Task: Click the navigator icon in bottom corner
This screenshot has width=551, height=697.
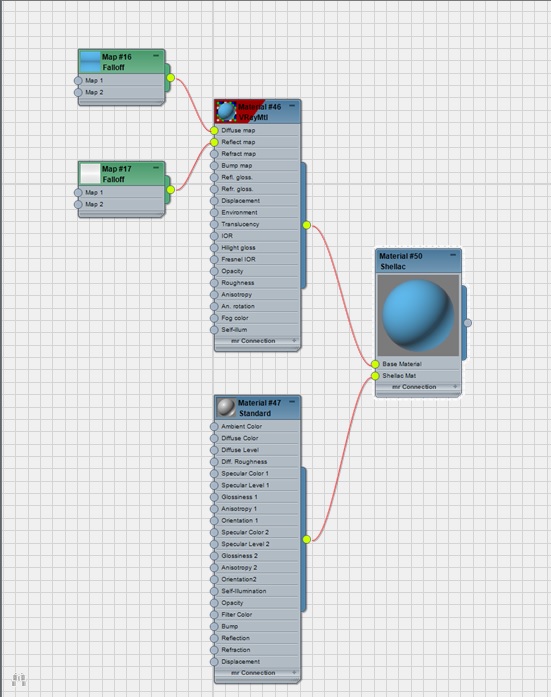Action: [x=19, y=679]
